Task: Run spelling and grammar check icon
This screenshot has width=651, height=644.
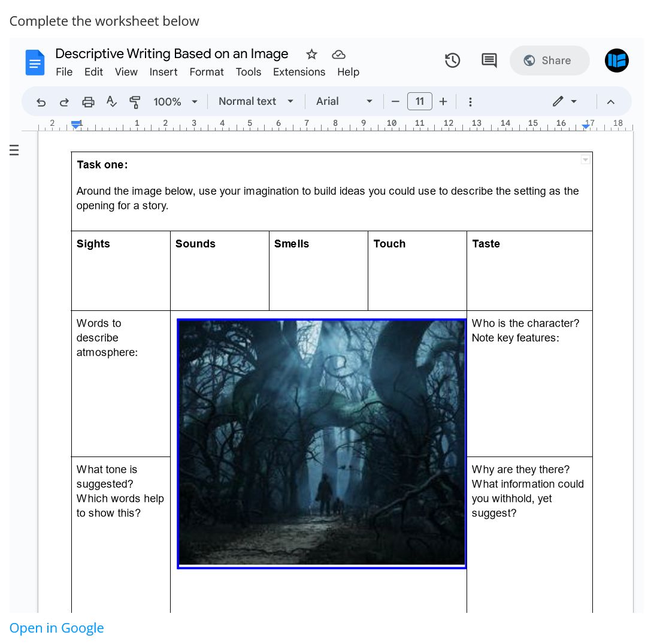Action: (111, 102)
